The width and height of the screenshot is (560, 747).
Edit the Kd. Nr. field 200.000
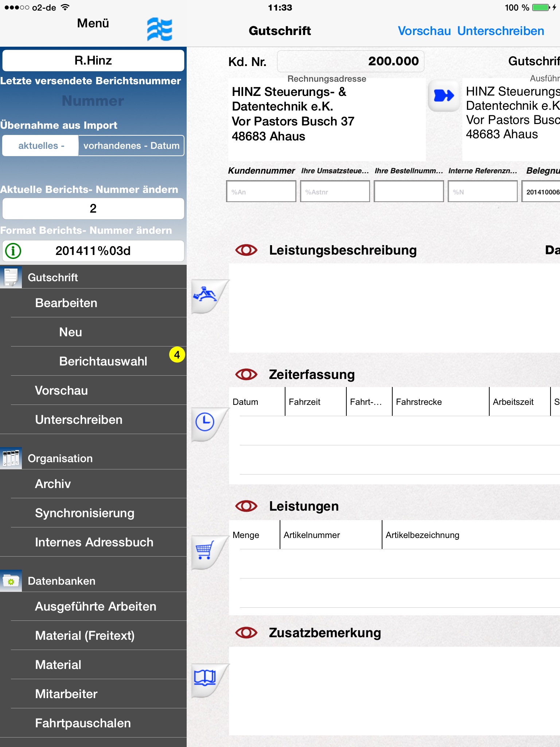[350, 61]
